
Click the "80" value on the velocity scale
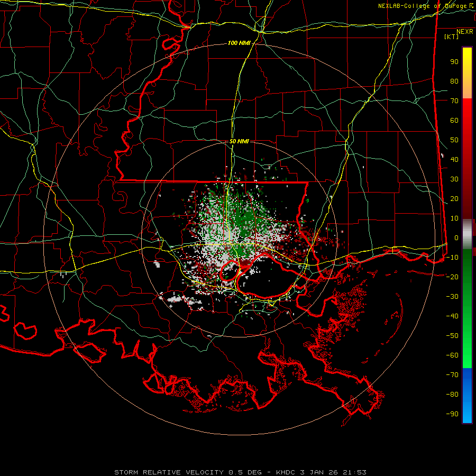[454, 81]
